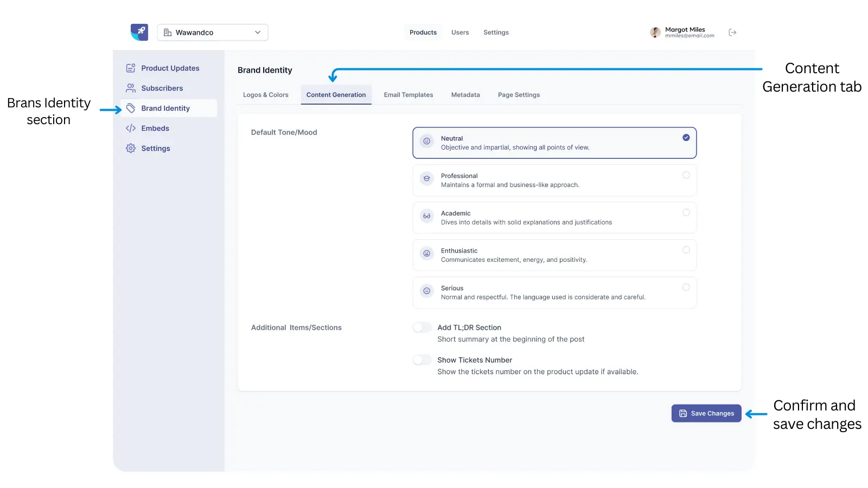Switch to the Metadata tab
This screenshot has height=488, width=868.
[x=465, y=94]
